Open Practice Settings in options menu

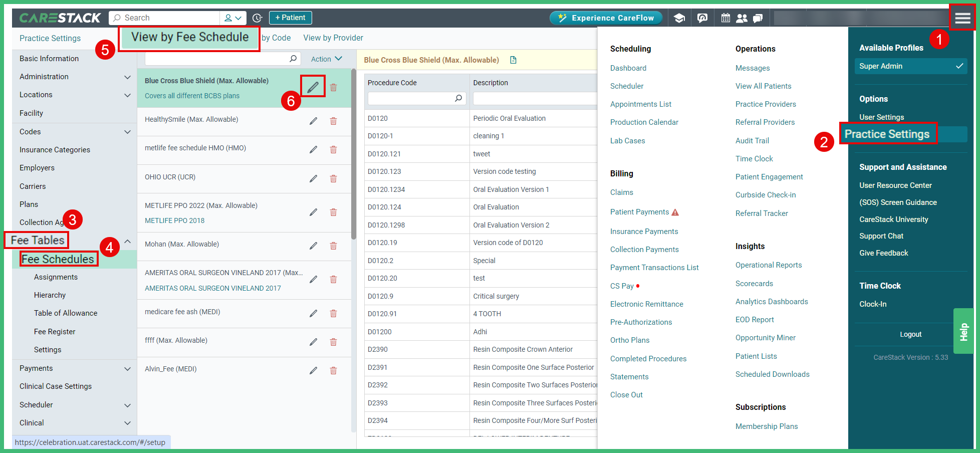click(x=887, y=134)
